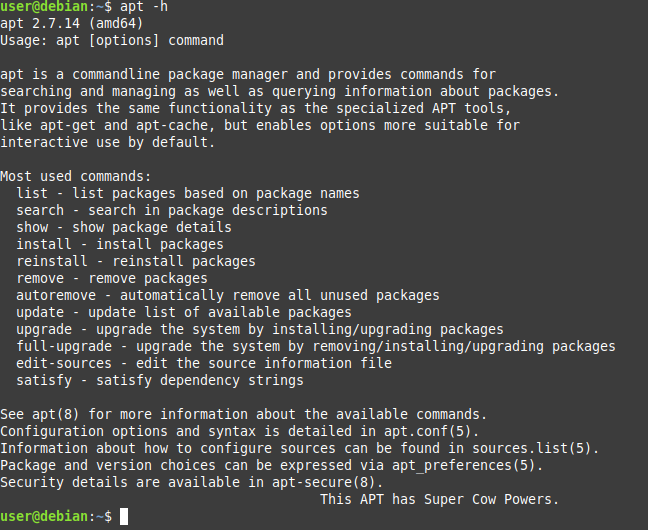Select the 'satisfy' command entry

(x=160, y=380)
